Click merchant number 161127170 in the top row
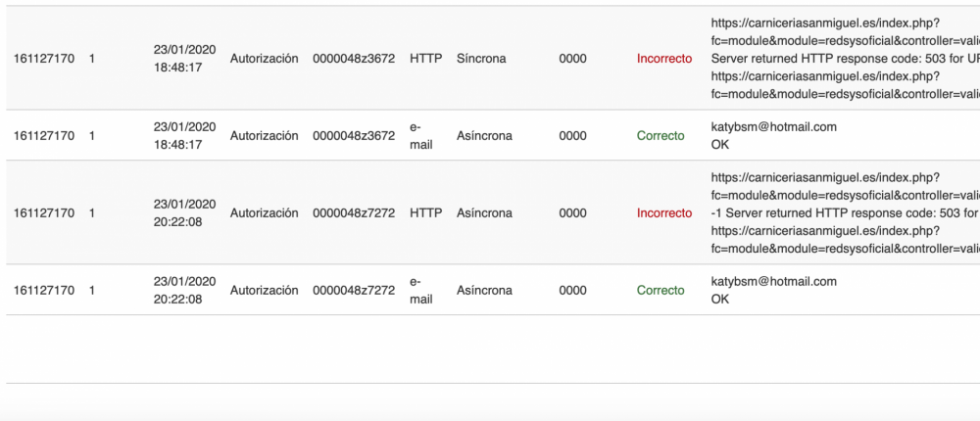Image resolution: width=980 pixels, height=421 pixels. point(44,59)
